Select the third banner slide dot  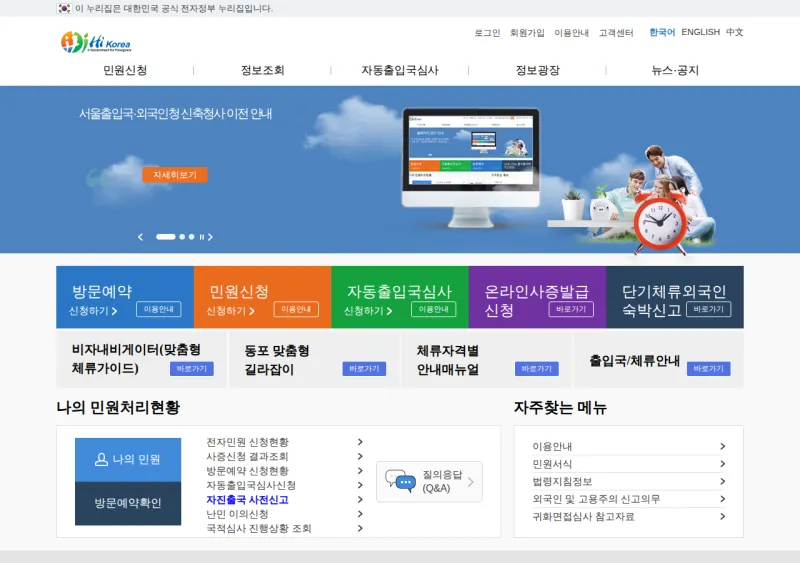click(x=191, y=237)
